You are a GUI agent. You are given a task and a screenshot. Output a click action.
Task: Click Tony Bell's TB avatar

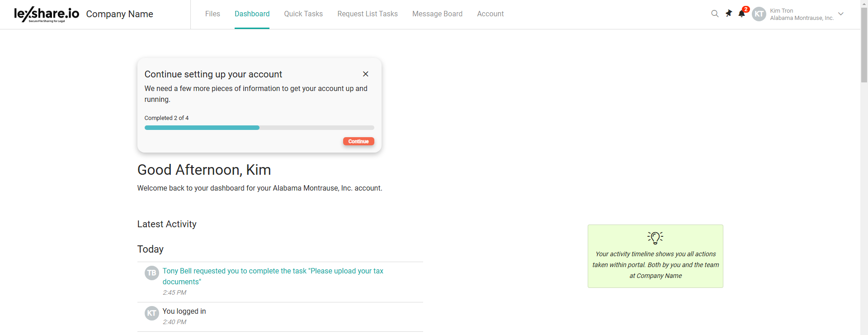tap(152, 273)
